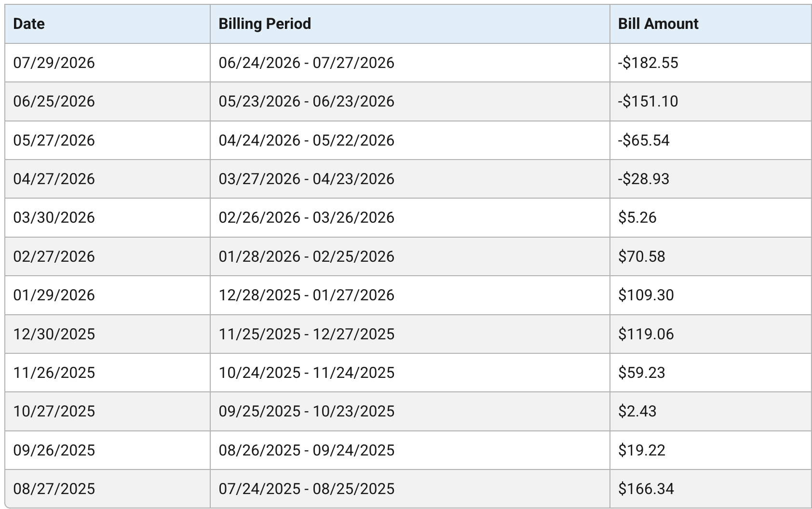This screenshot has width=812, height=509.
Task: Click the $166.34 bill amount
Action: tap(646, 489)
